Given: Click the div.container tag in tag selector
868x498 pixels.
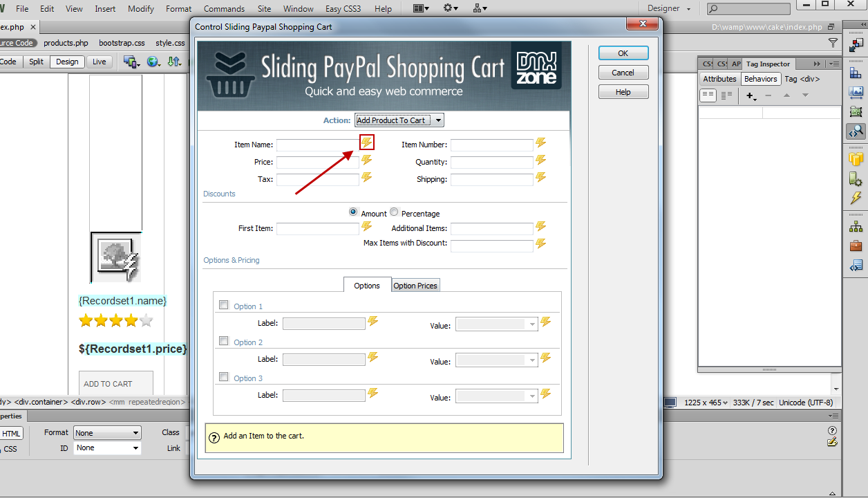Looking at the screenshot, I should tap(41, 402).
